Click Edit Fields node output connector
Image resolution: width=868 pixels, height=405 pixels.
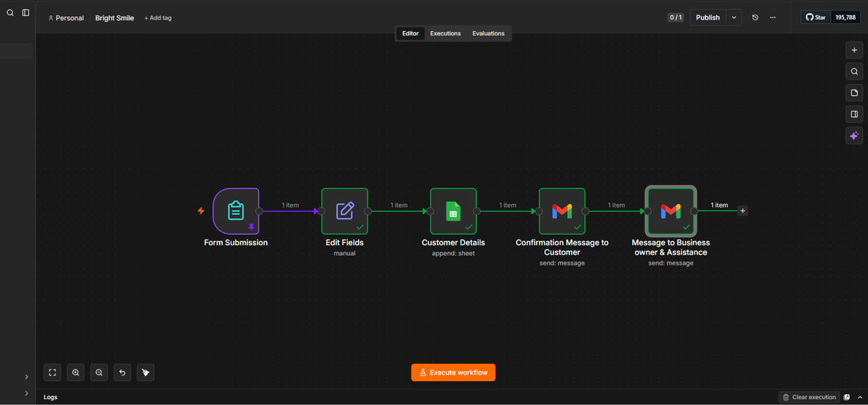tap(368, 211)
